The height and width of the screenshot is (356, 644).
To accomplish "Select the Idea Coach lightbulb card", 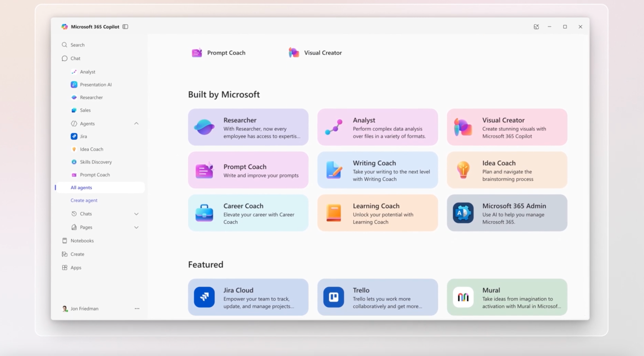I will 507,170.
